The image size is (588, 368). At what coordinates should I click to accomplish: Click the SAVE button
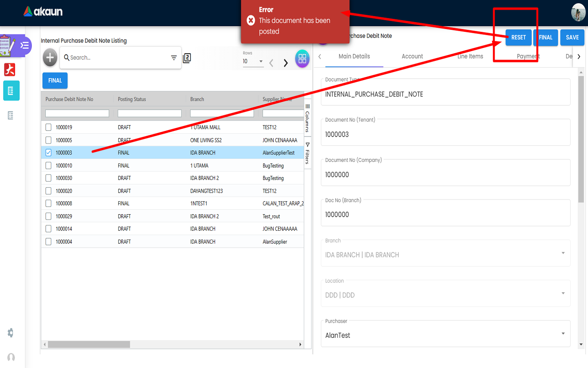572,38
